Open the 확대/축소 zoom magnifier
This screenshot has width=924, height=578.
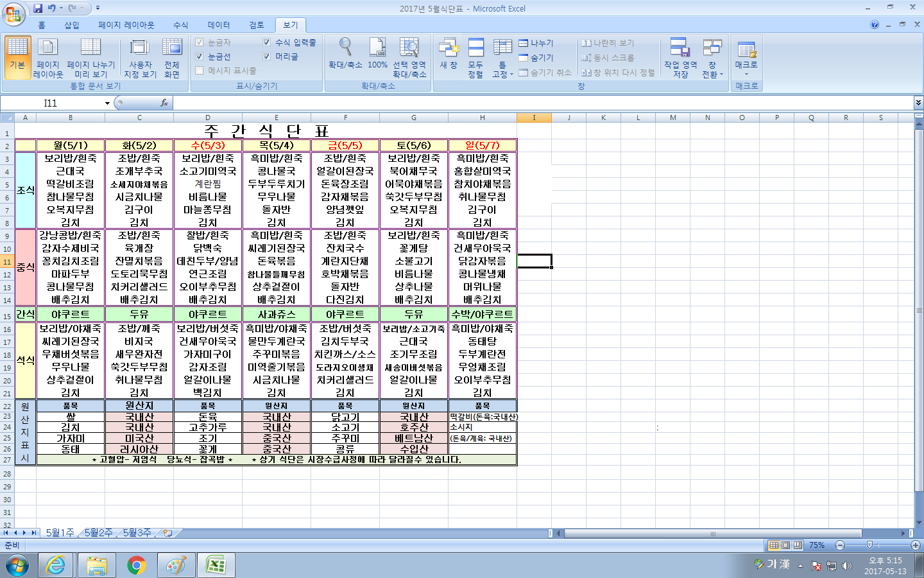pos(345,54)
